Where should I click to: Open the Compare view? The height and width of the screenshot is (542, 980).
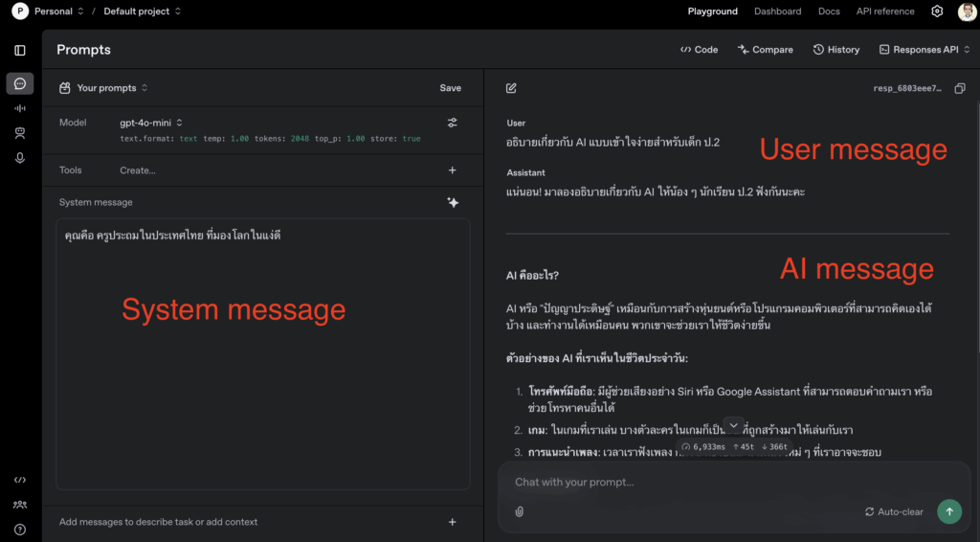coord(765,50)
